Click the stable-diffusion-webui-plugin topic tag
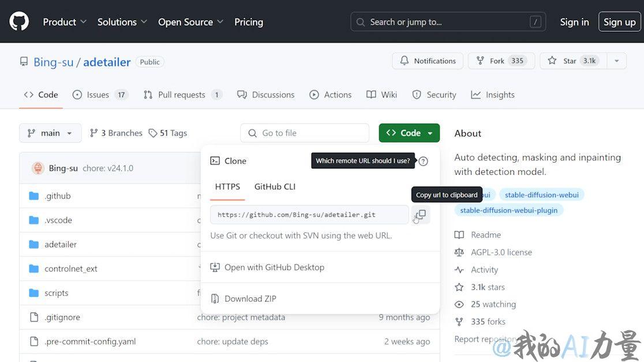The width and height of the screenshot is (644, 362). click(x=508, y=210)
